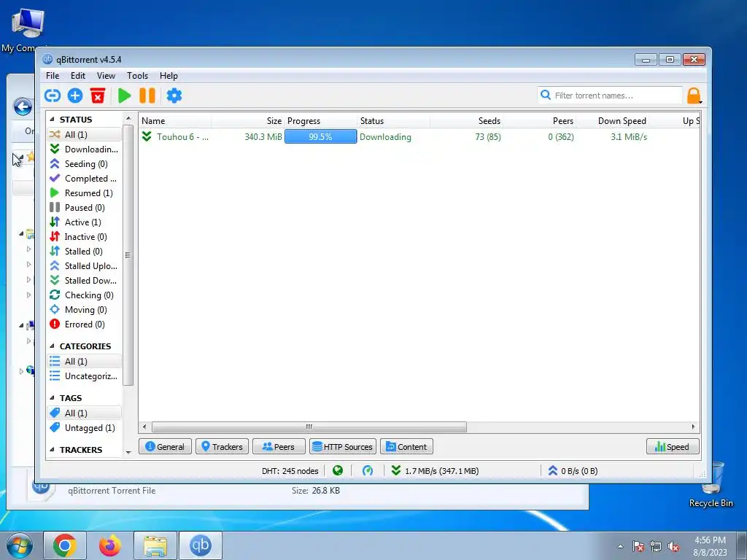
Task: Click the torrent list horizontal scrollbar
Action: click(309, 427)
